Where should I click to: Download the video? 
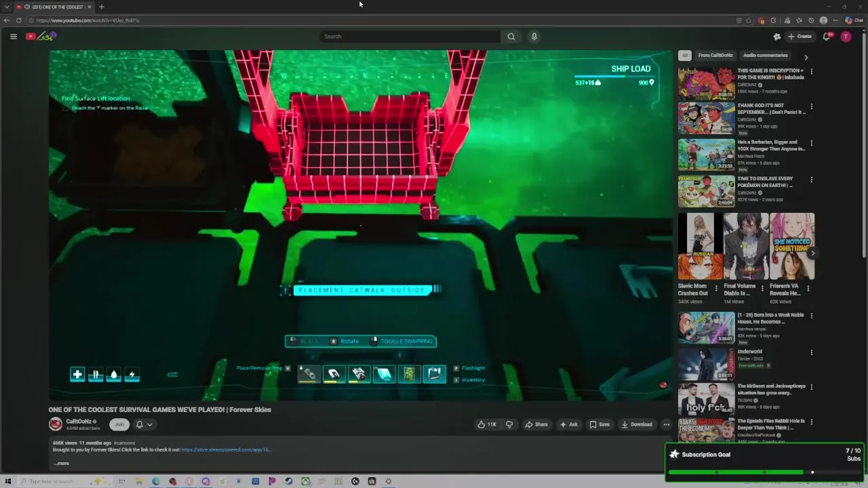point(637,424)
